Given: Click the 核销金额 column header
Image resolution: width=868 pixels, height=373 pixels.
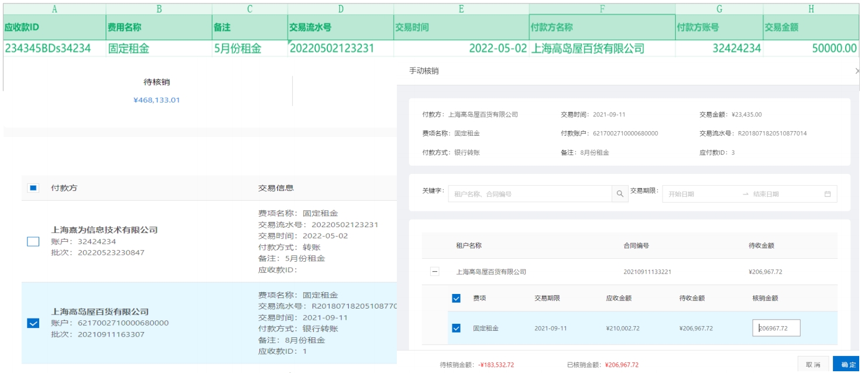Looking at the screenshot, I should point(765,298).
